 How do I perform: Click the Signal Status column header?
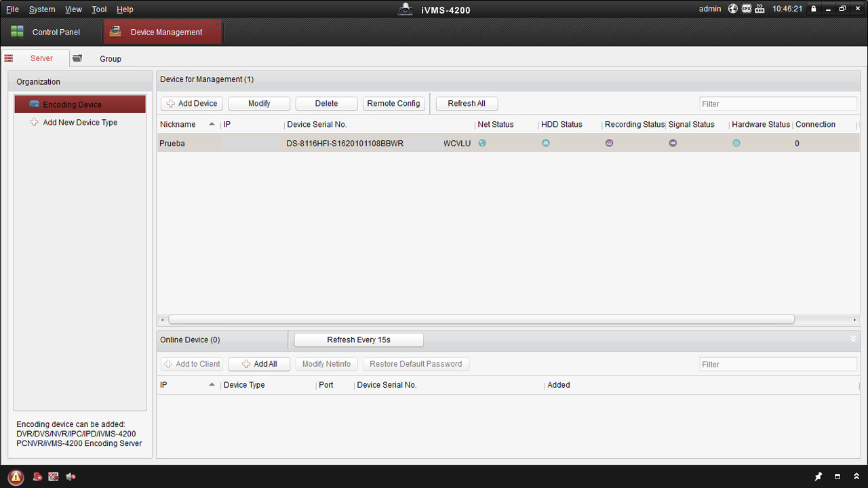[697, 125]
